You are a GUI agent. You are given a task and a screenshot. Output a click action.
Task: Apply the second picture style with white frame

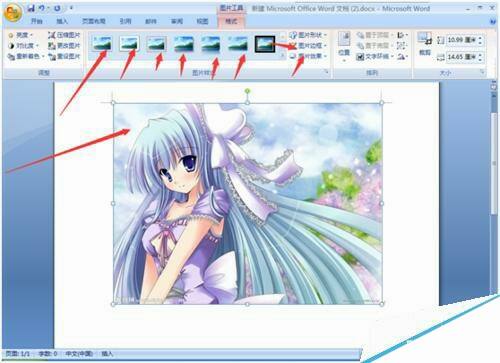(129, 44)
